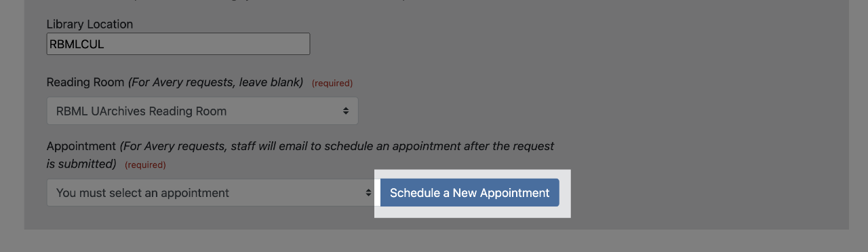
Task: Click the Reading Room label text
Action: pyautogui.click(x=85, y=82)
